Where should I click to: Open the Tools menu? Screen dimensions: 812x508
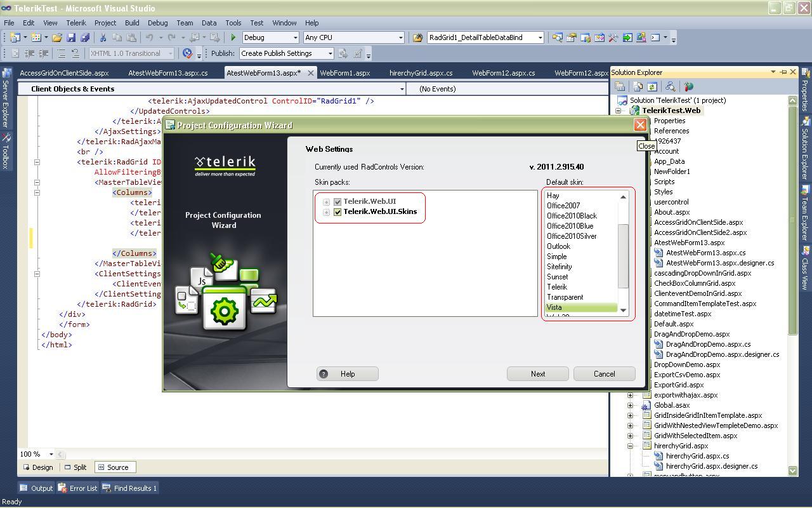tap(233, 23)
